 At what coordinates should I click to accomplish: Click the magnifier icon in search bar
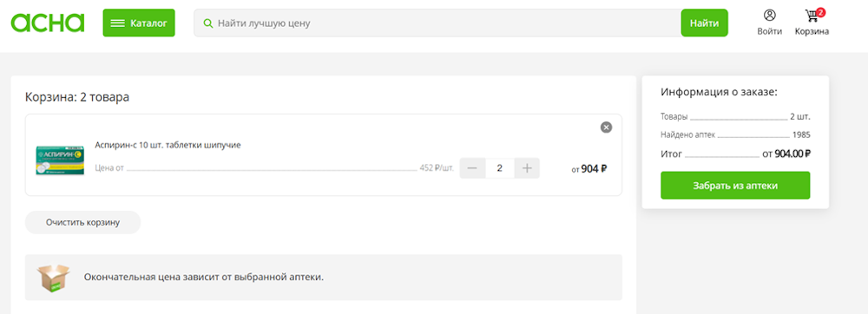point(208,23)
